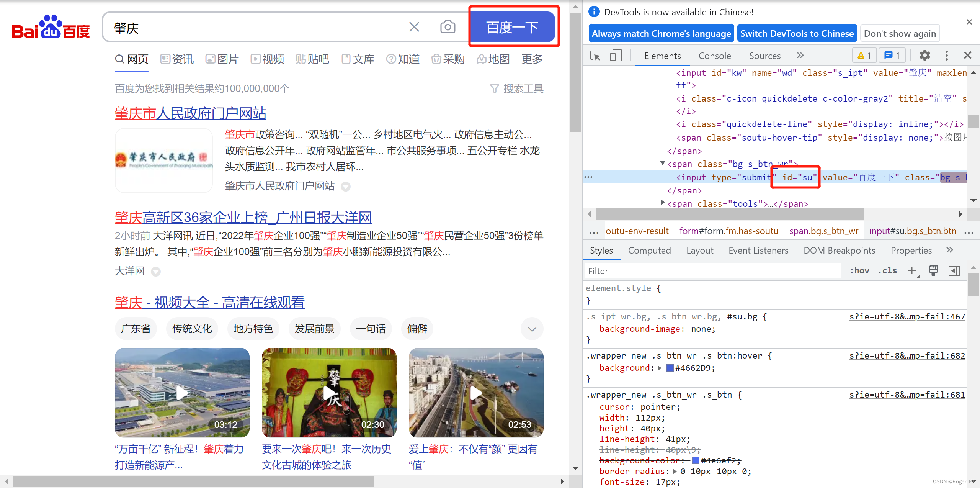Viewport: 980px width, 488px height.
Task: Open the 贴吧 tab
Action: pos(312,59)
